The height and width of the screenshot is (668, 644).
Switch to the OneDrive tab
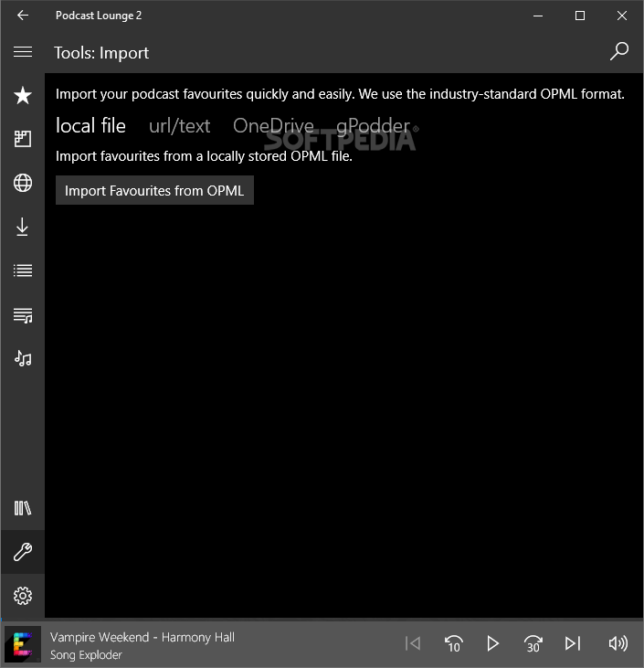(x=273, y=126)
